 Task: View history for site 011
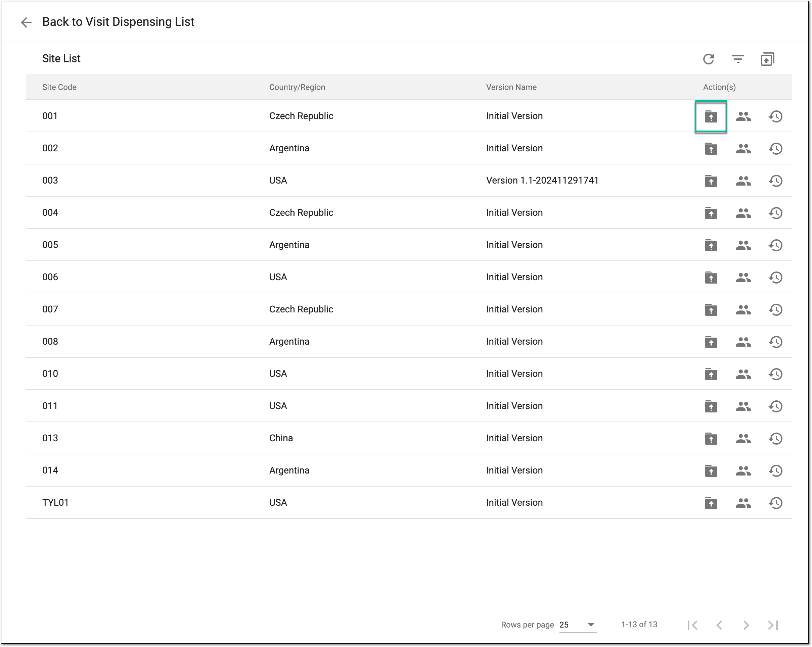tap(775, 406)
